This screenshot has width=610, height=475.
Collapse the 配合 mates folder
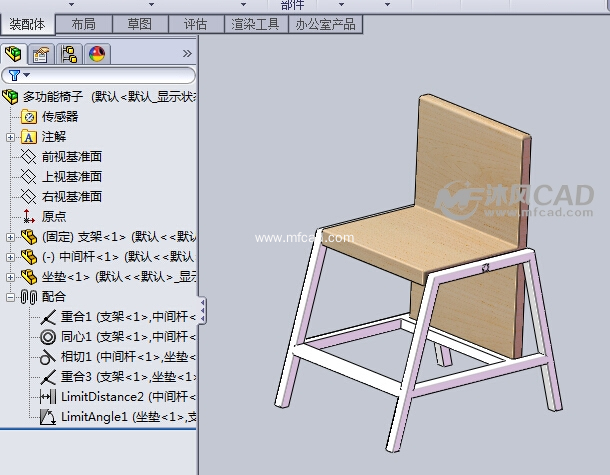[11, 298]
